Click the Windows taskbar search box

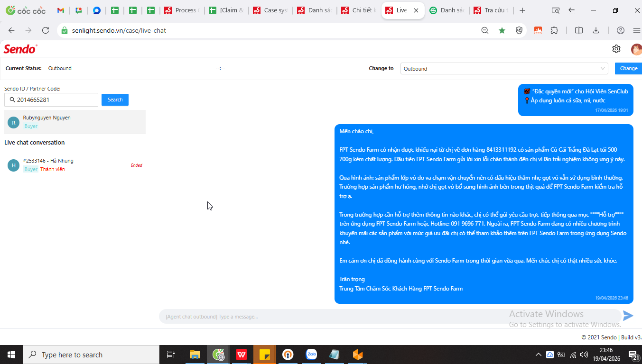coord(91,355)
